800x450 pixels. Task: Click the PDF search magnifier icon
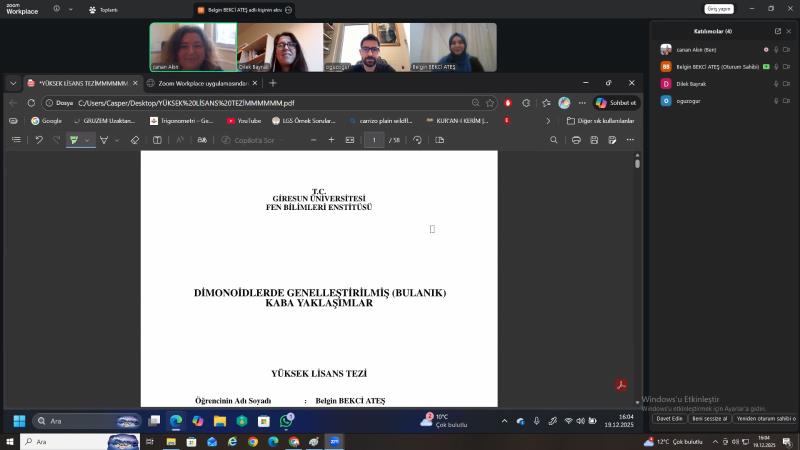coord(554,140)
